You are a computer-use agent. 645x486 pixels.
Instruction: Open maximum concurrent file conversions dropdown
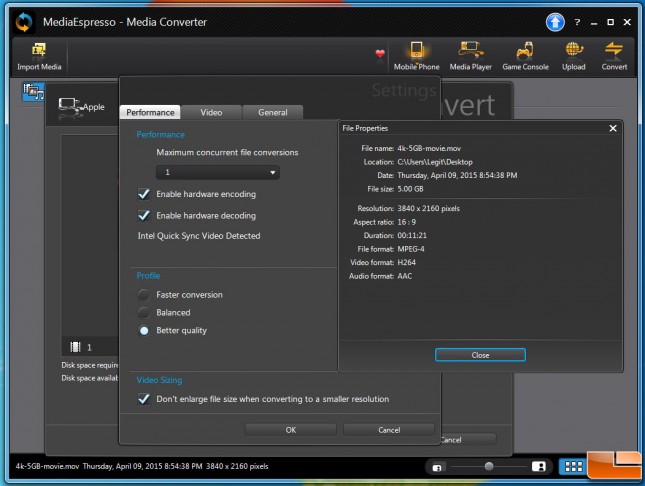click(218, 172)
